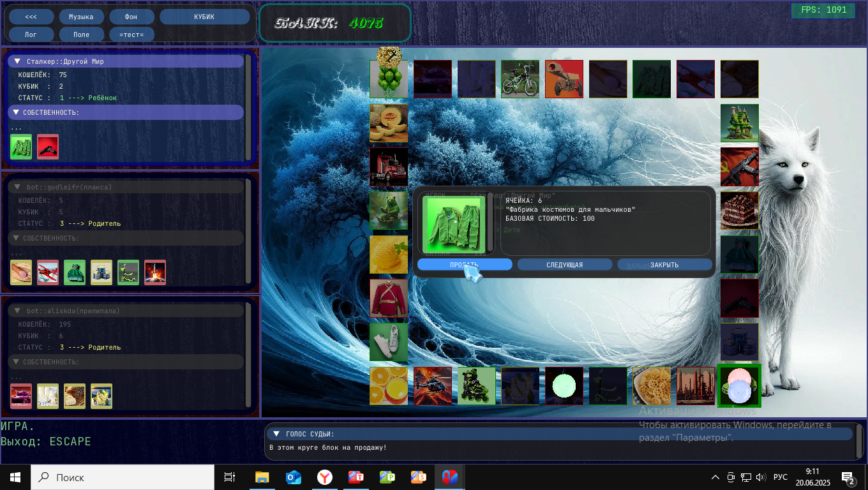
Task: Click the bicycle cell on the board
Action: click(x=520, y=79)
